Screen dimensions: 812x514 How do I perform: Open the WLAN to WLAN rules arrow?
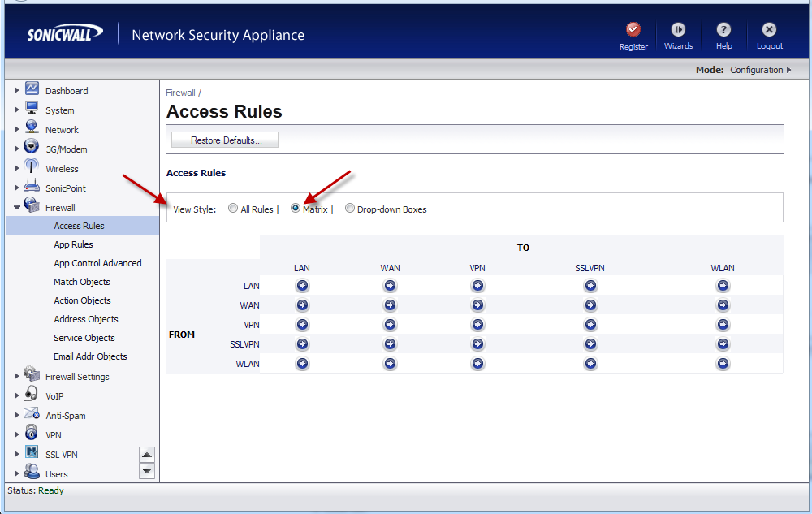723,363
